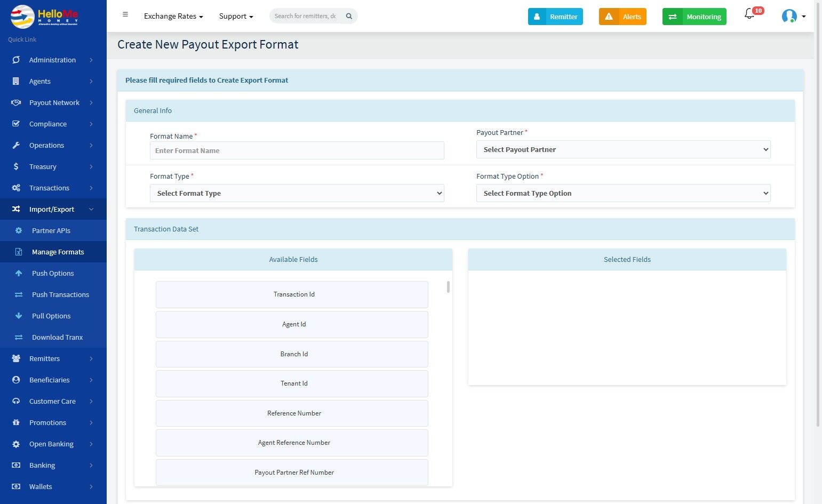Pick the Reference Number available field
This screenshot has height=504, width=822.
coord(292,413)
